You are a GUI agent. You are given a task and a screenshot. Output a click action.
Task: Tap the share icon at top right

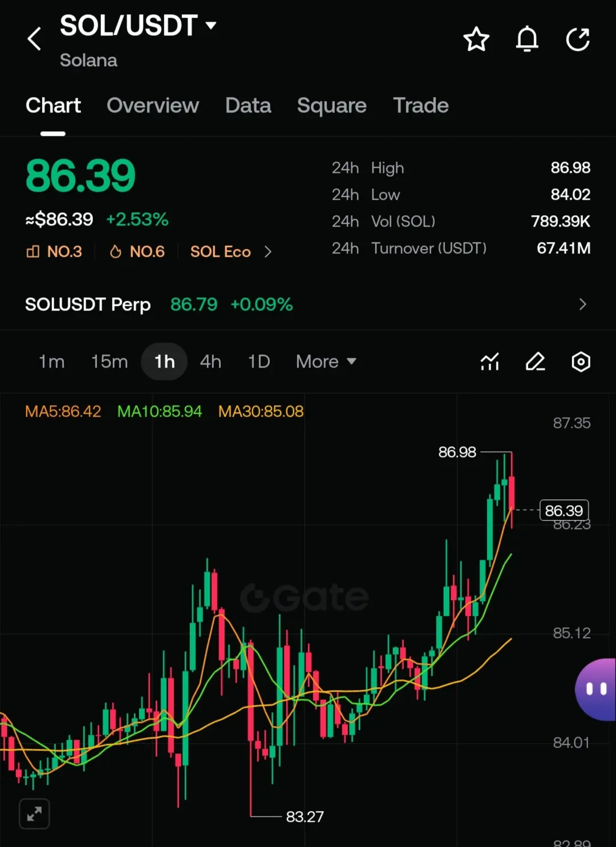point(577,39)
